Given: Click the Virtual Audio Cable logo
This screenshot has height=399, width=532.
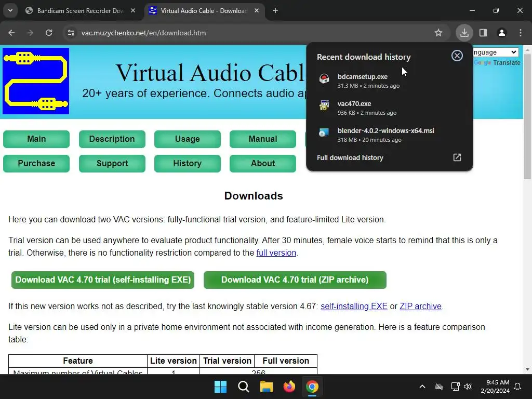Looking at the screenshot, I should point(36,81).
